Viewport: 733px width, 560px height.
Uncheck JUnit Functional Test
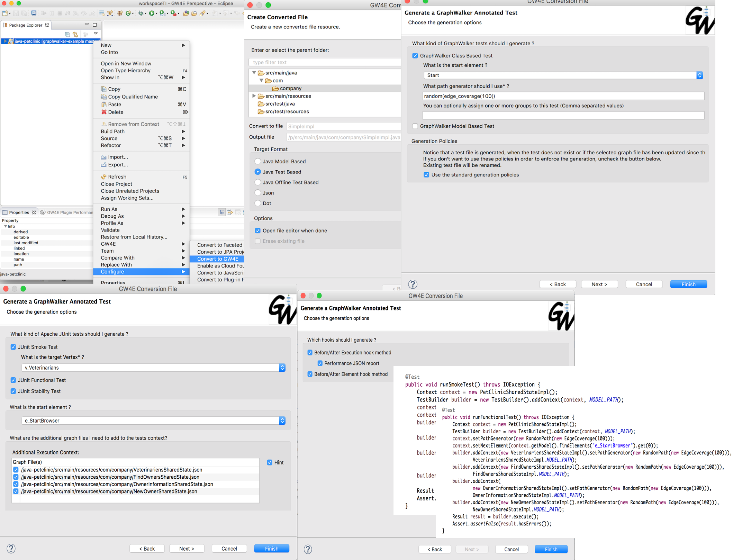click(13, 380)
